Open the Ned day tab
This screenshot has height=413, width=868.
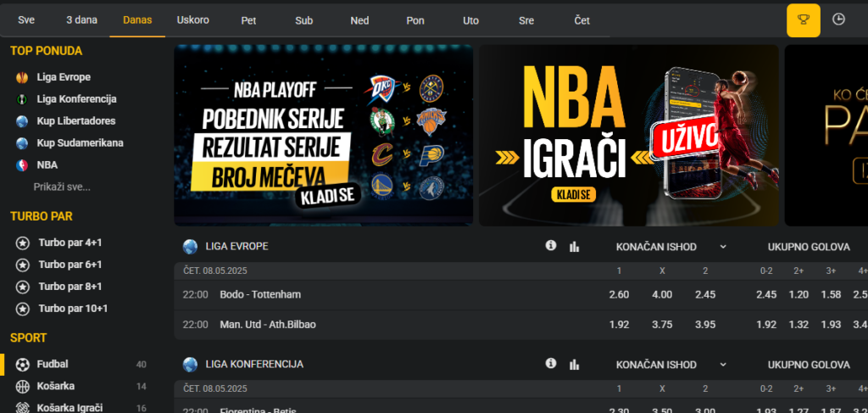coord(359,20)
